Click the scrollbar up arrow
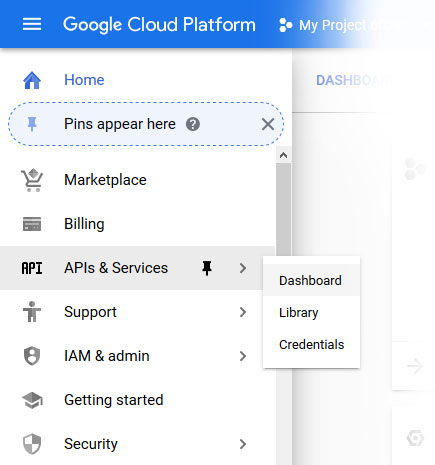 click(283, 155)
